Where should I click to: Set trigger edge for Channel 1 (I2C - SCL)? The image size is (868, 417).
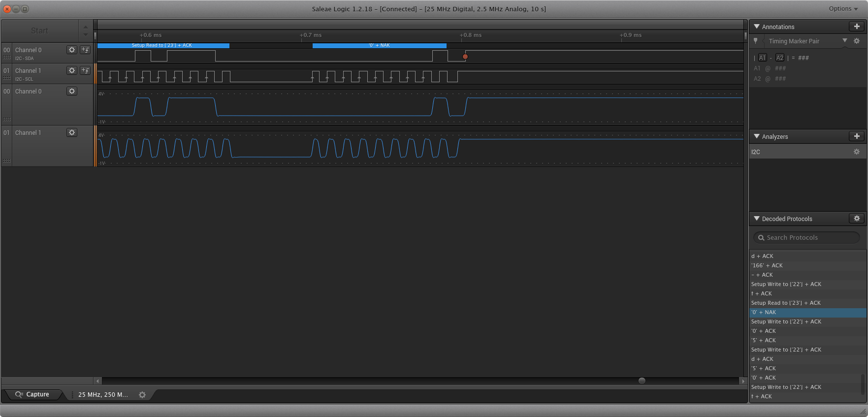(x=85, y=70)
